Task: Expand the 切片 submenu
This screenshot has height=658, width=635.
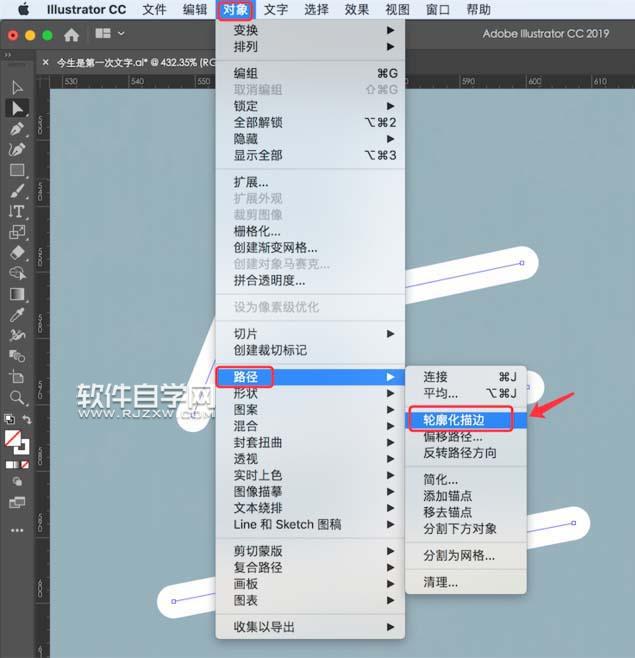Action: (x=310, y=334)
